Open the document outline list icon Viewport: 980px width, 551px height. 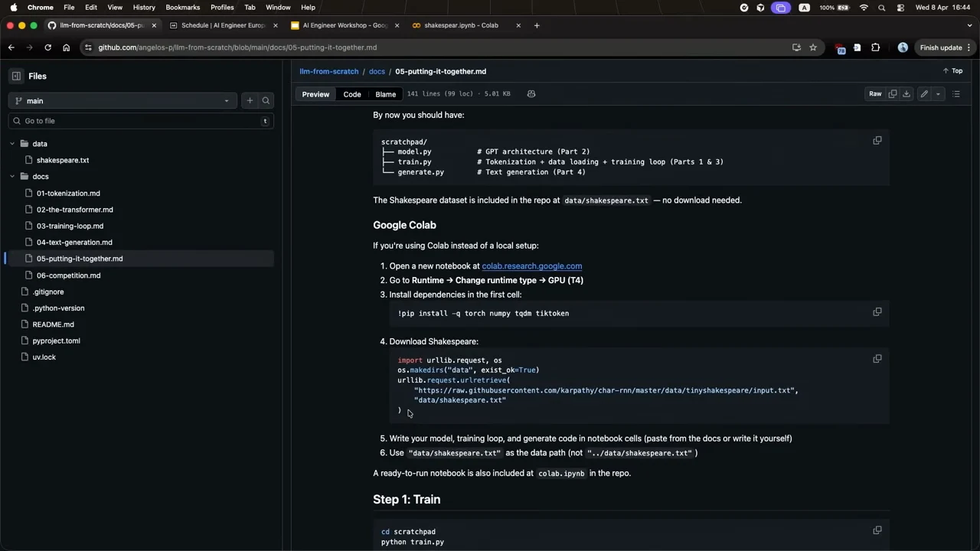pyautogui.click(x=956, y=93)
